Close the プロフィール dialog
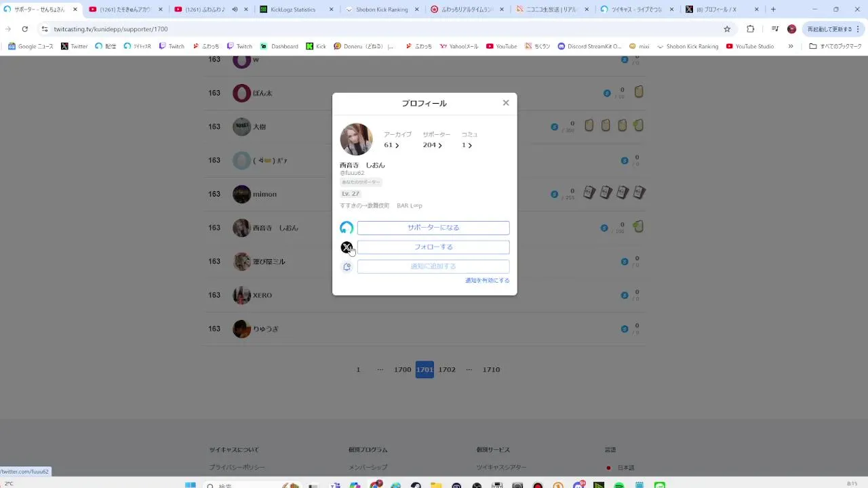Viewport: 868px width, 488px height. [506, 103]
